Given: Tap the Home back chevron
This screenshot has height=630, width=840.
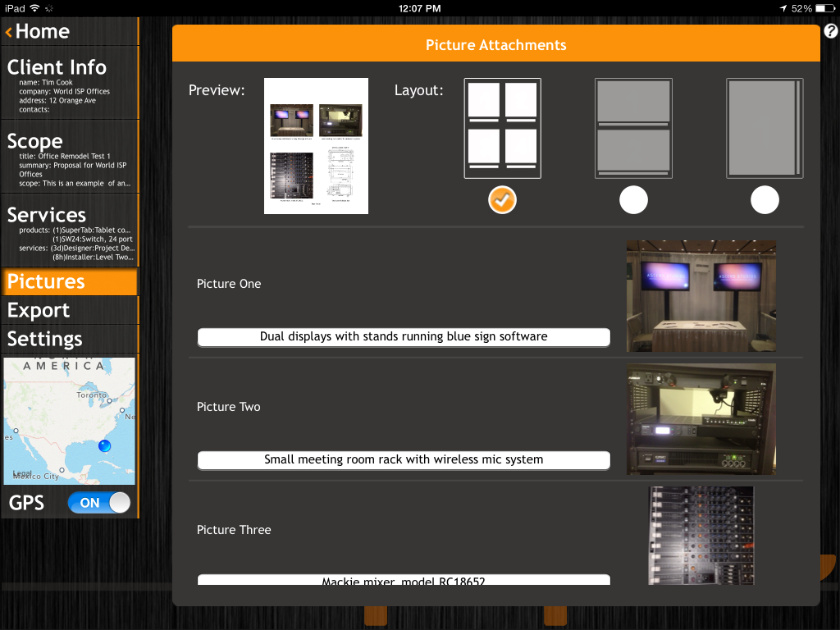Looking at the screenshot, I should (x=9, y=32).
